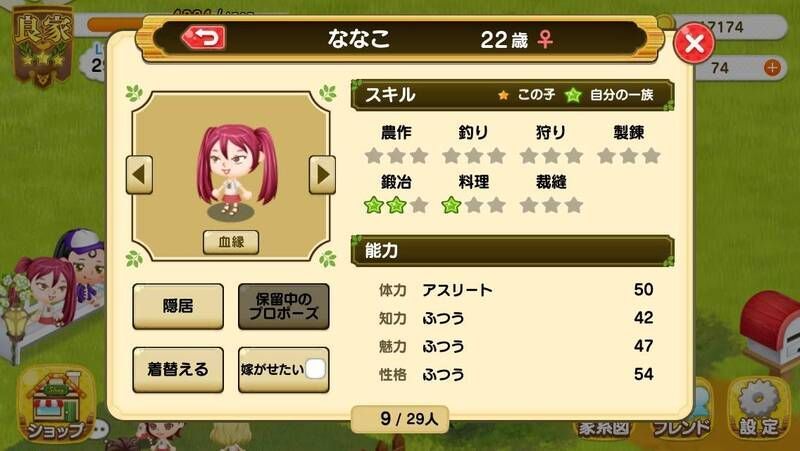Open 保留中のプロポーズ pending proposals
The image size is (800, 451).
pyautogui.click(x=284, y=306)
